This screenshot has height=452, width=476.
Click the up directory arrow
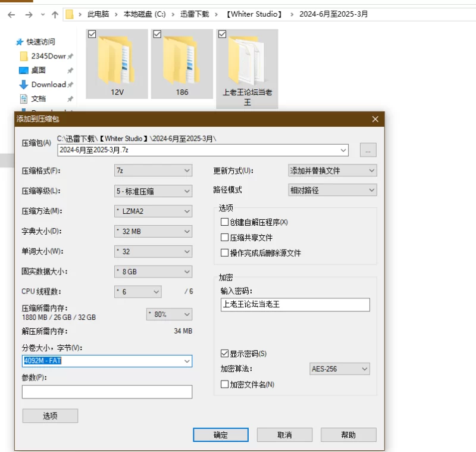(x=55, y=14)
